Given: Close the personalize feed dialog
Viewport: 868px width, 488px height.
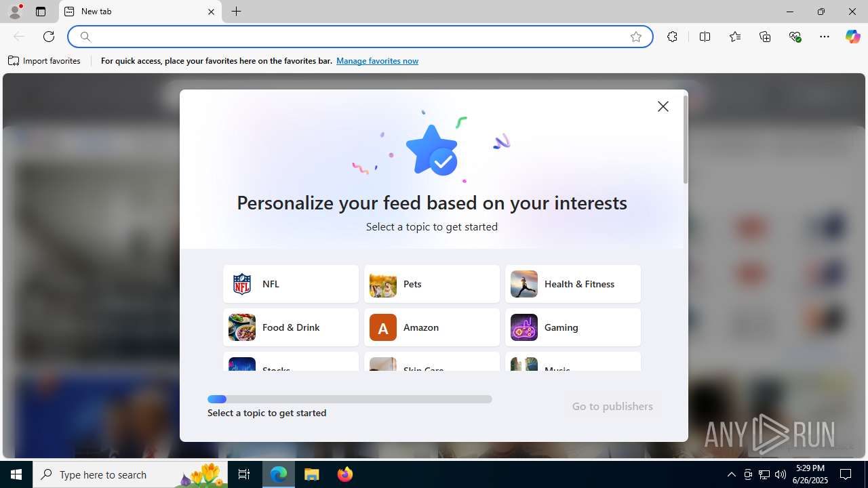Looking at the screenshot, I should click(x=663, y=106).
